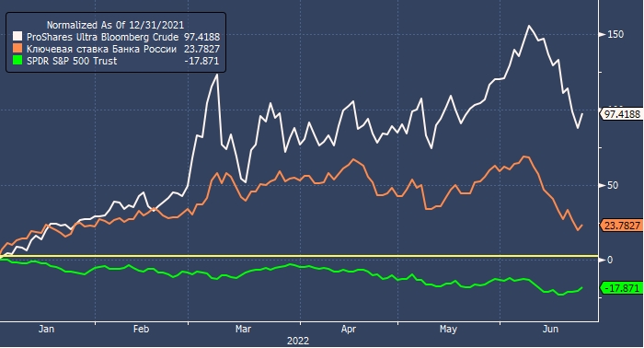
Task: Click the 50 label on the y-axis
Action: click(613, 185)
